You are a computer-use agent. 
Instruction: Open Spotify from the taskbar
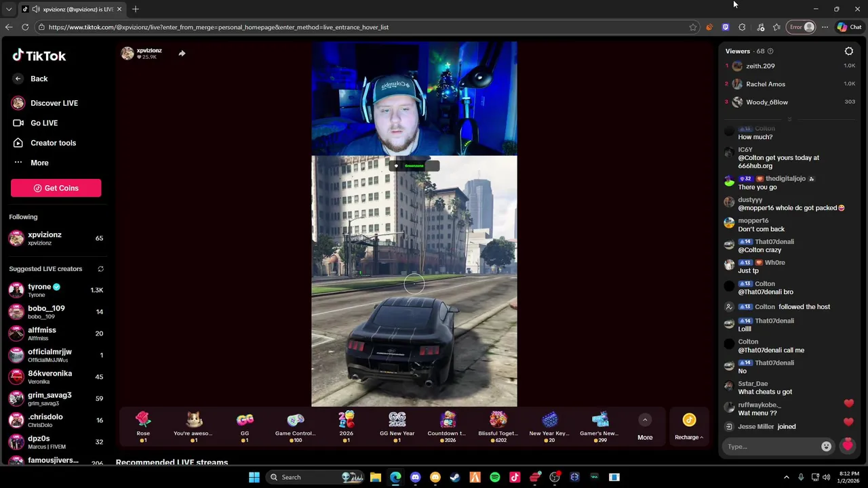(494, 477)
